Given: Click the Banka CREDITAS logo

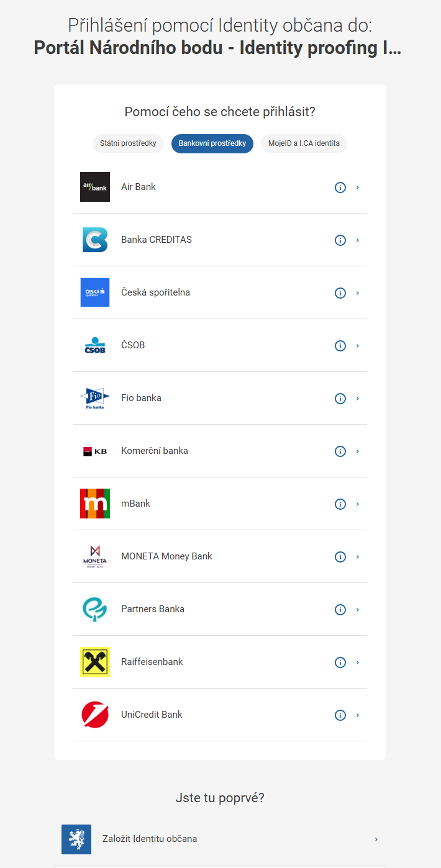Looking at the screenshot, I should coord(95,240).
